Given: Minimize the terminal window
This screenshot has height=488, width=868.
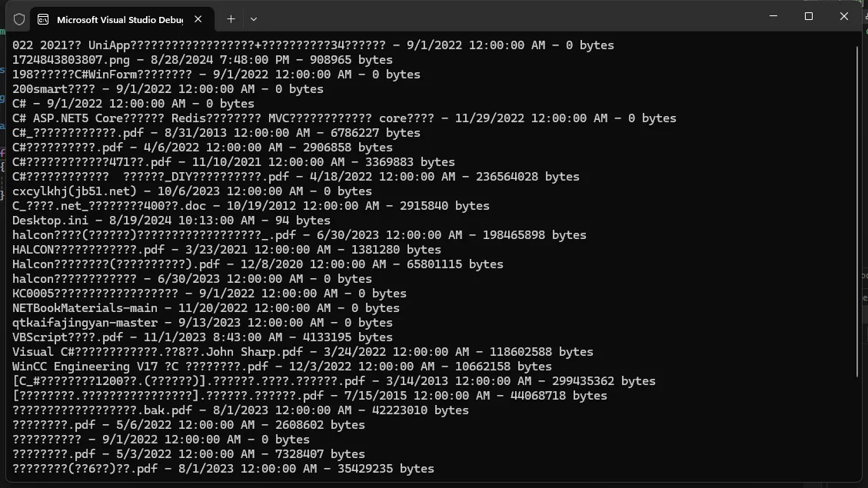Looking at the screenshot, I should (773, 16).
